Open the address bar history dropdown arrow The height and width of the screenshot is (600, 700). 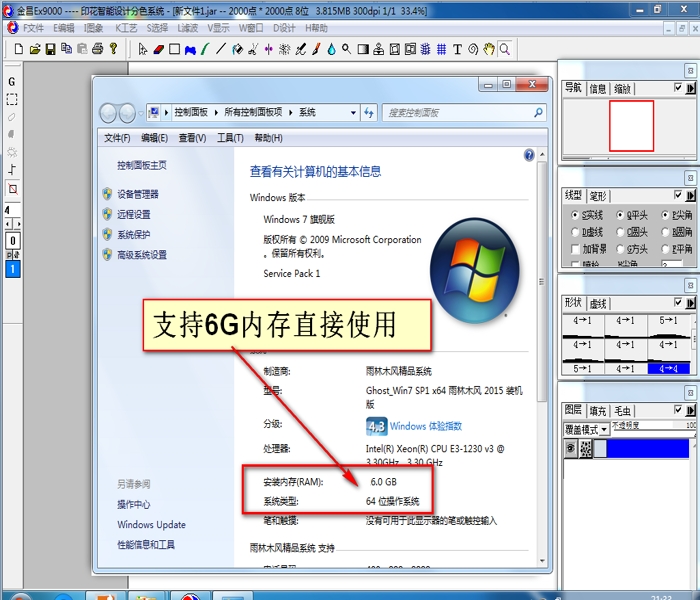coord(353,112)
